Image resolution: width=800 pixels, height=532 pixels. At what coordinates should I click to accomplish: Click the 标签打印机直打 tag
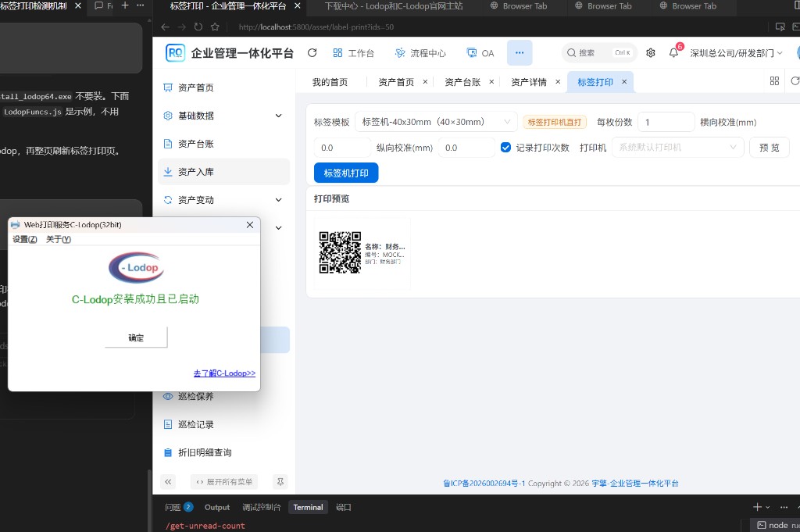(x=555, y=122)
